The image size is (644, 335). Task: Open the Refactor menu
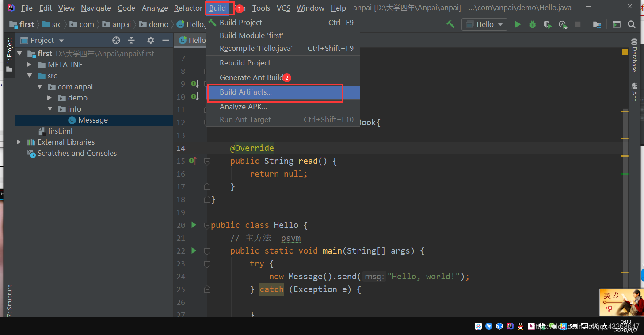[188, 8]
